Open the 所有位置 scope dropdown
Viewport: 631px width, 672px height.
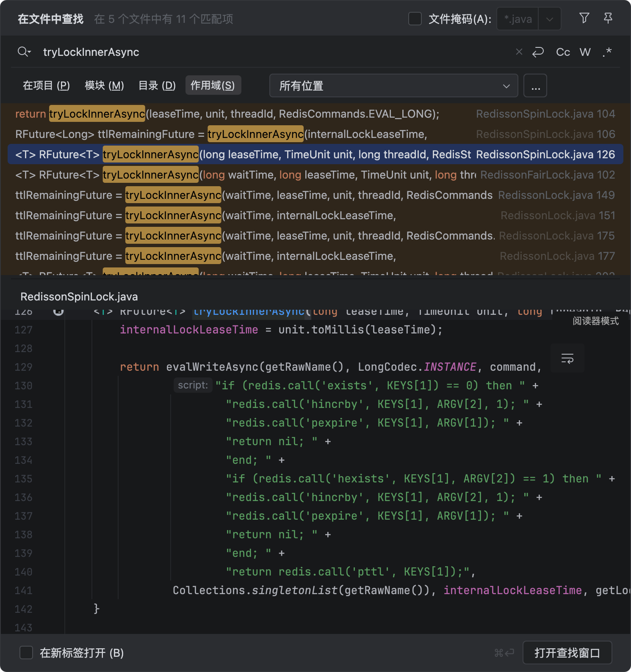(393, 86)
